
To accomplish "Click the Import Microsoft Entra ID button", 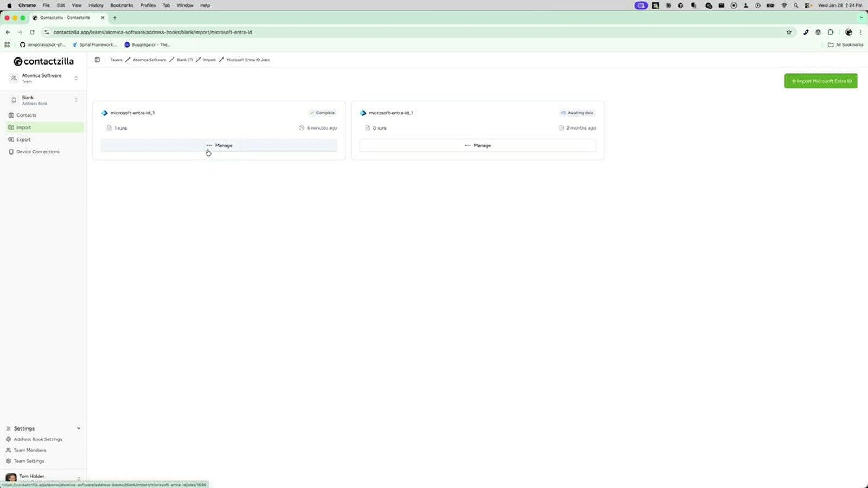I will 821,81.
